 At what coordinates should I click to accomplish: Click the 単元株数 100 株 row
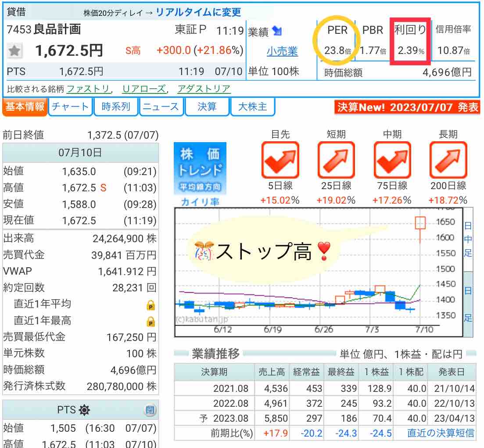[81, 353]
